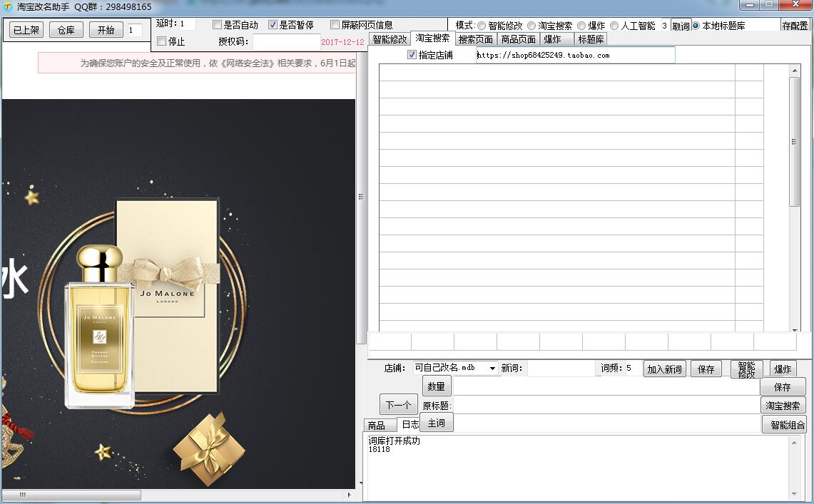
Task: Click the table's scroll-up arrow
Action: click(x=795, y=71)
